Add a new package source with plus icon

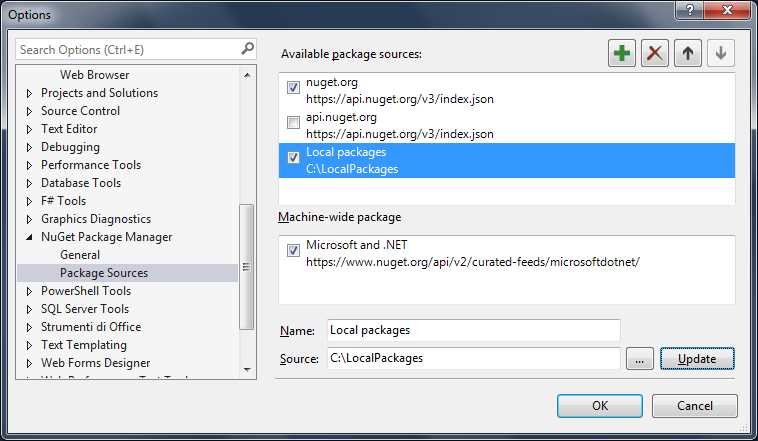[x=622, y=53]
